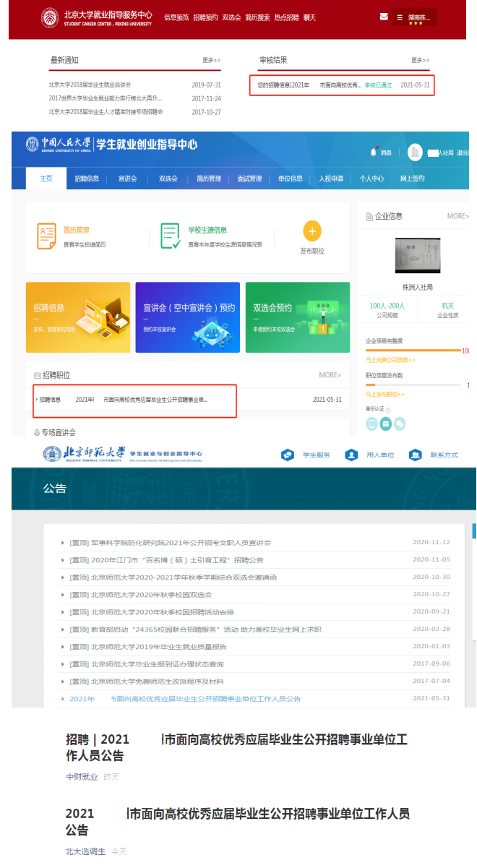
Task: Open the hamburger user menu 湖南株…
Action: pos(415,17)
